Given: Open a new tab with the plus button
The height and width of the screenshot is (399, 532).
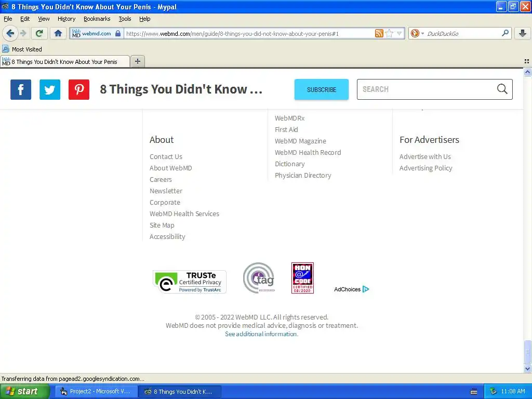Looking at the screenshot, I should [x=137, y=61].
